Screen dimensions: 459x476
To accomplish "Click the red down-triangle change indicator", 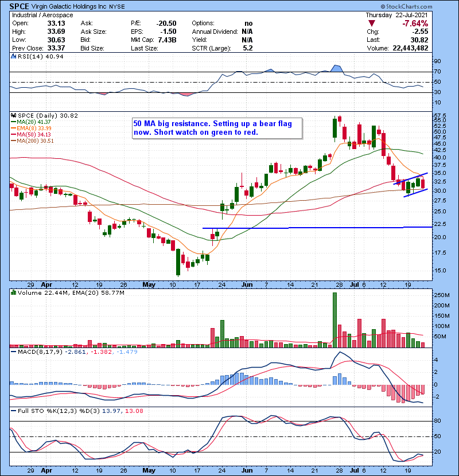I will click(x=372, y=24).
